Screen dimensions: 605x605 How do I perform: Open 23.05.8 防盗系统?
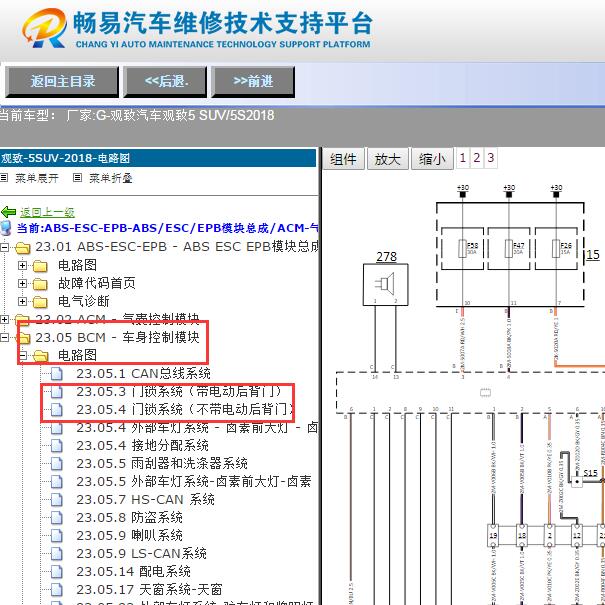[x=129, y=517]
